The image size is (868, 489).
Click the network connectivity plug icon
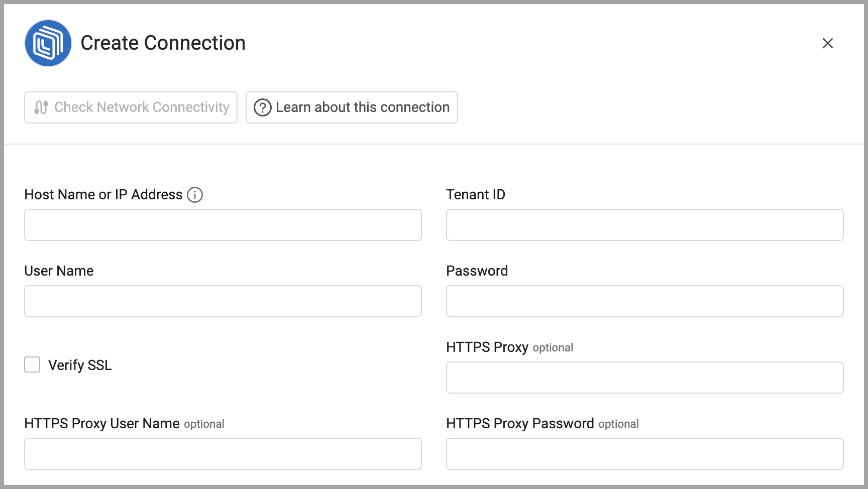point(41,107)
